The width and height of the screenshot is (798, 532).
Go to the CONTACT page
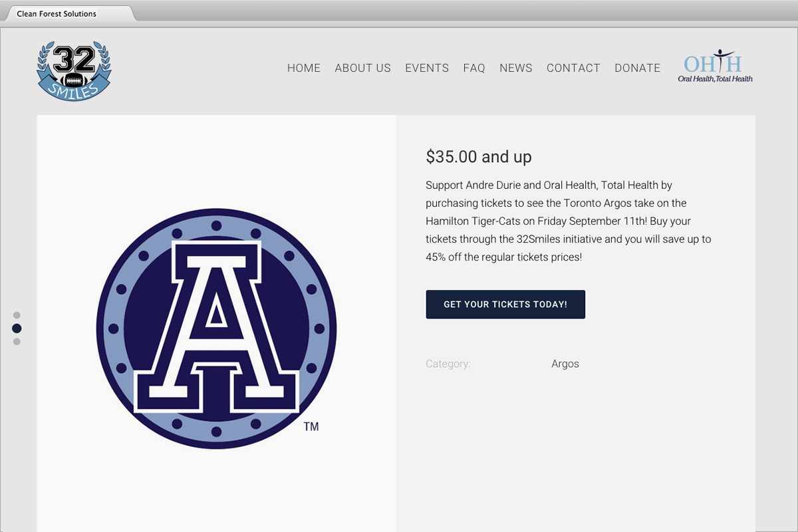pos(573,68)
